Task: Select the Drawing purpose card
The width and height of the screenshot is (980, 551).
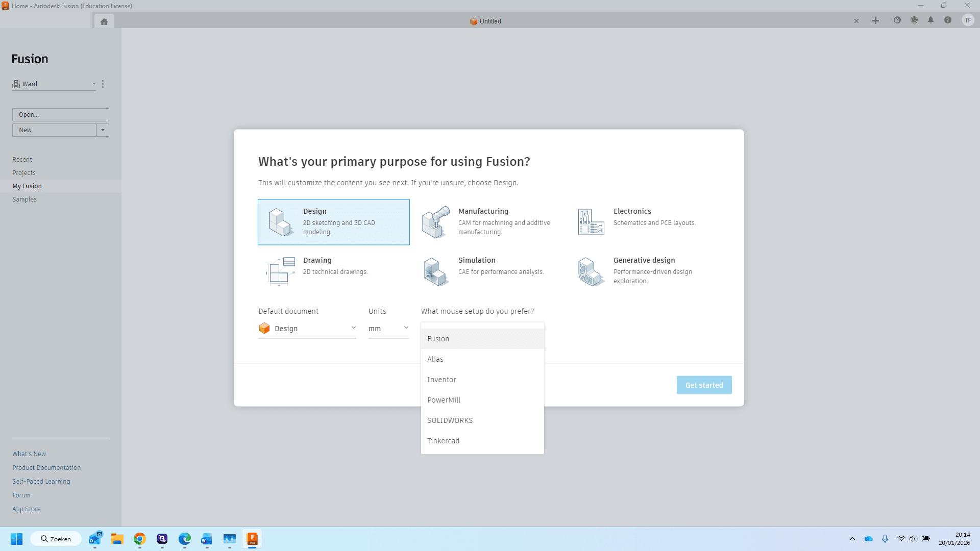Action: 334,271
